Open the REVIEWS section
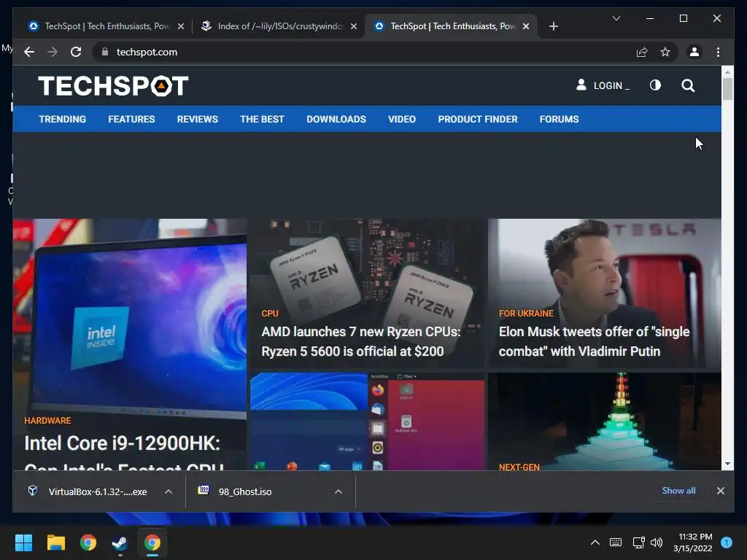747x560 pixels. pos(197,119)
